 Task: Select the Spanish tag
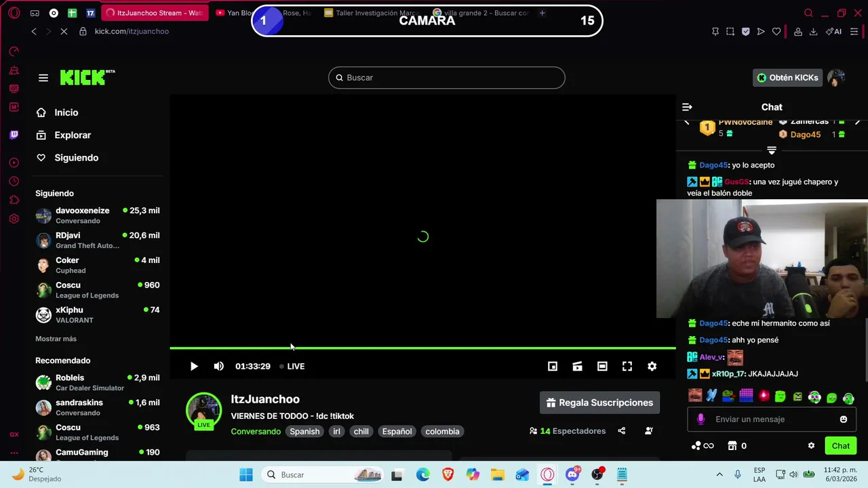coord(304,431)
